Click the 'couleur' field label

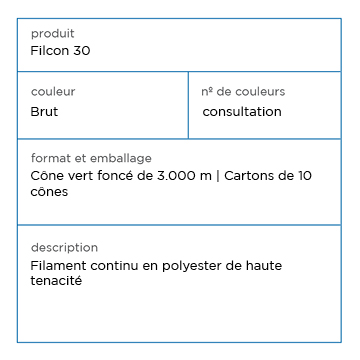53,92
